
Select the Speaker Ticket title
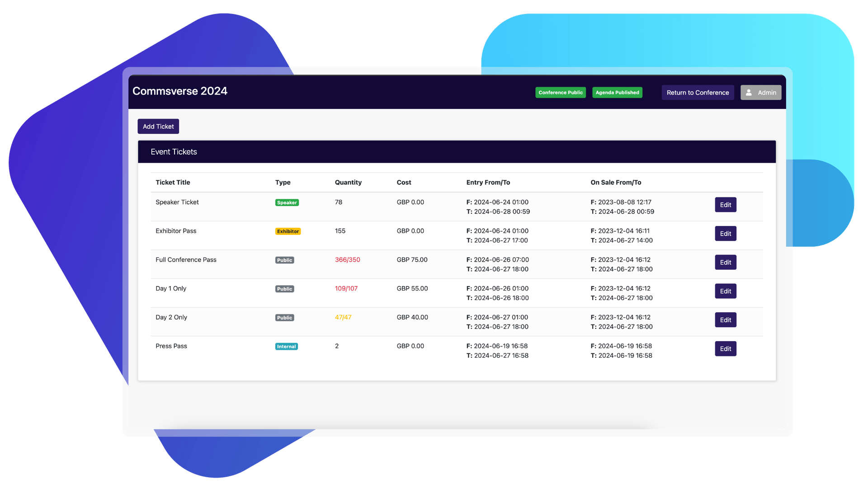[177, 202]
